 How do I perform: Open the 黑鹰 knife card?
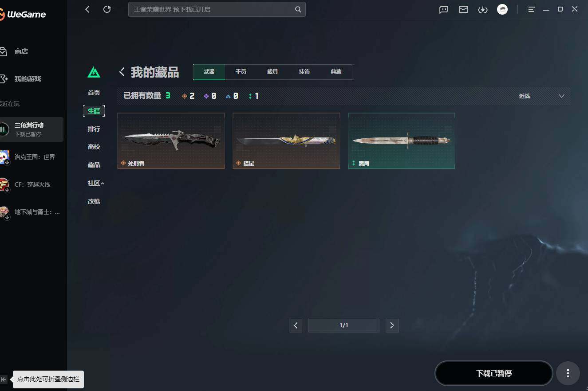[x=402, y=141]
